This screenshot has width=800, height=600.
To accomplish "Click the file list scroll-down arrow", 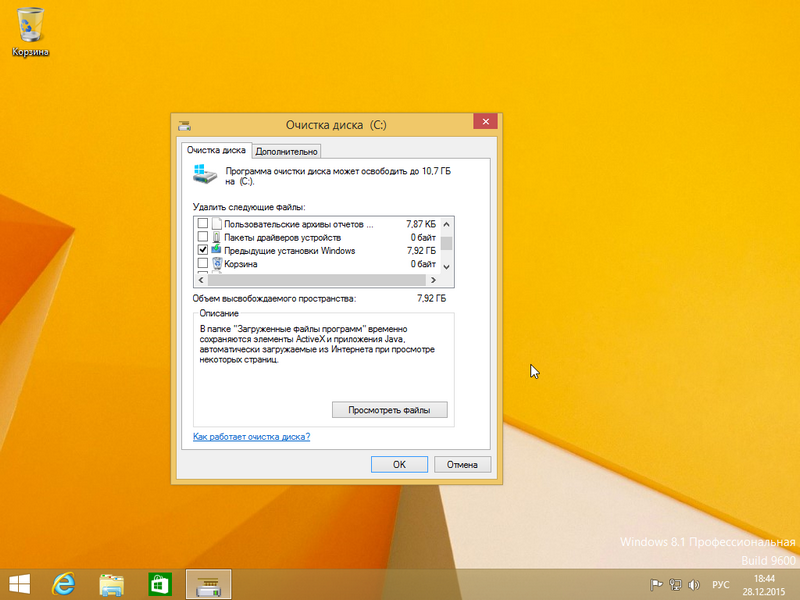I will coord(447,266).
